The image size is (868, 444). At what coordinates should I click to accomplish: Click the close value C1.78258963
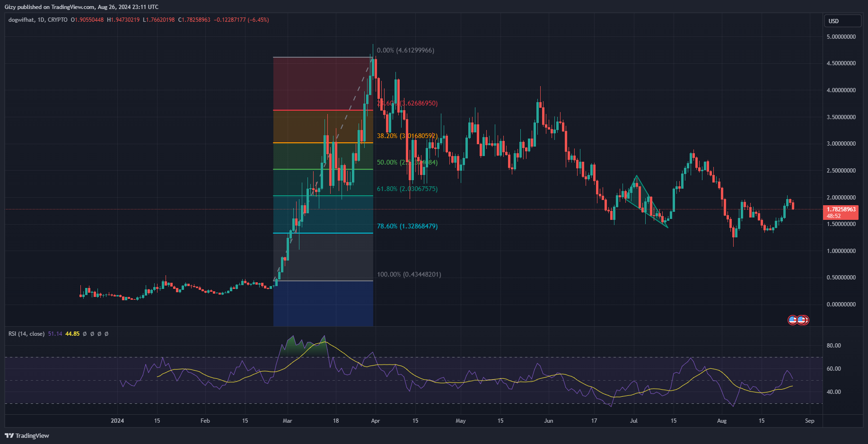[194, 20]
